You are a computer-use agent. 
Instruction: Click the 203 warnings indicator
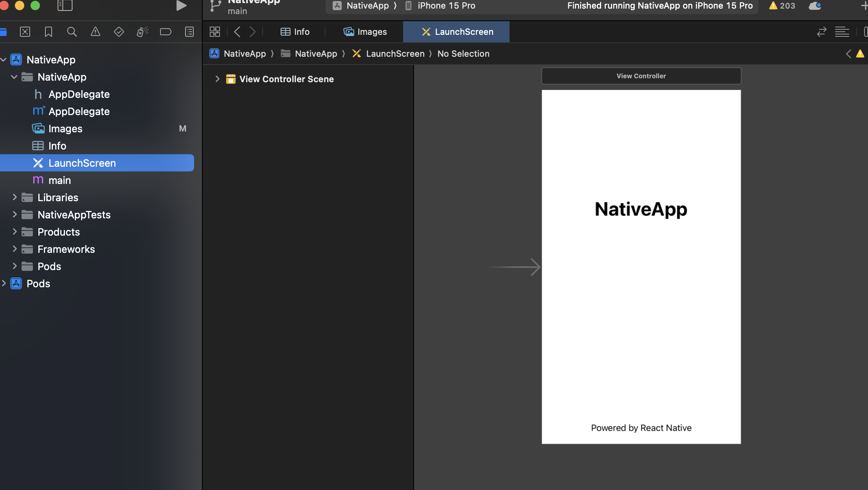coord(782,5)
